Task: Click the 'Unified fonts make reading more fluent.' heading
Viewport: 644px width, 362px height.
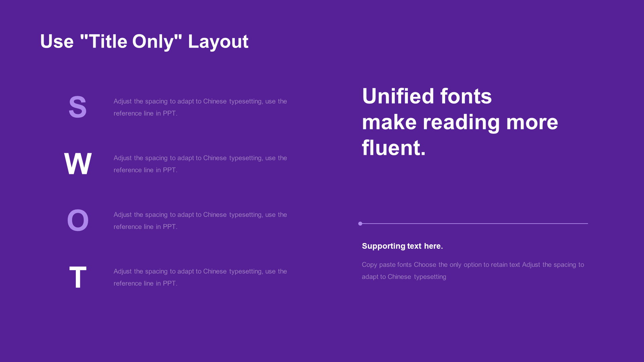Action: 460,122
